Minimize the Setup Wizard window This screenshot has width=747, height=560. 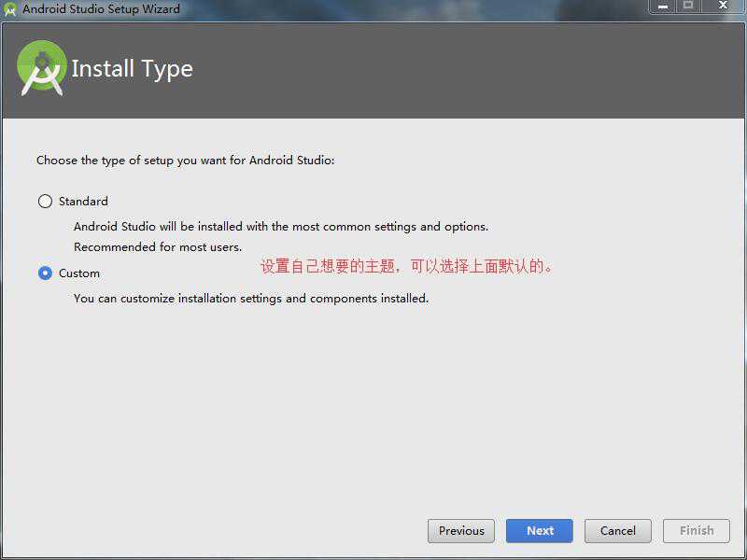click(x=663, y=7)
